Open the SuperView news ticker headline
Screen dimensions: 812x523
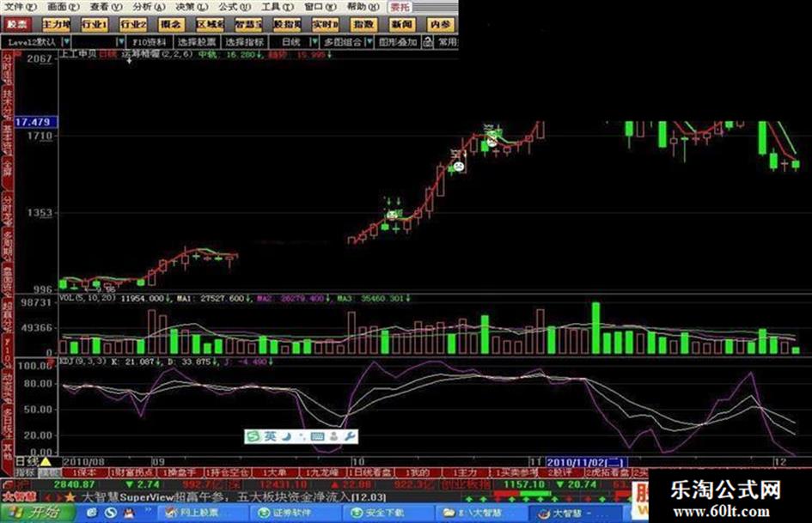point(234,497)
